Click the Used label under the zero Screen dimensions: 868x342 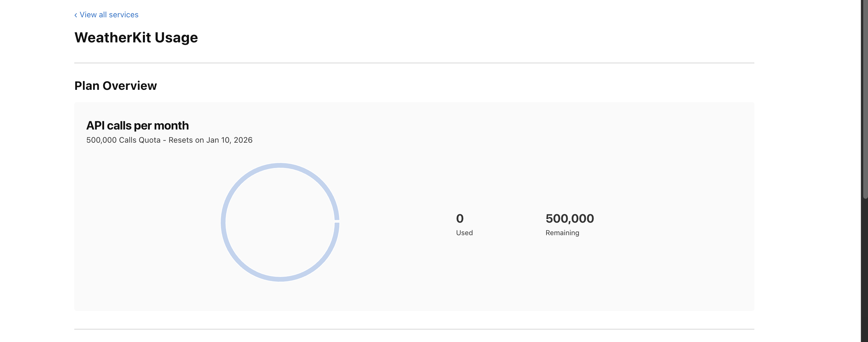464,233
